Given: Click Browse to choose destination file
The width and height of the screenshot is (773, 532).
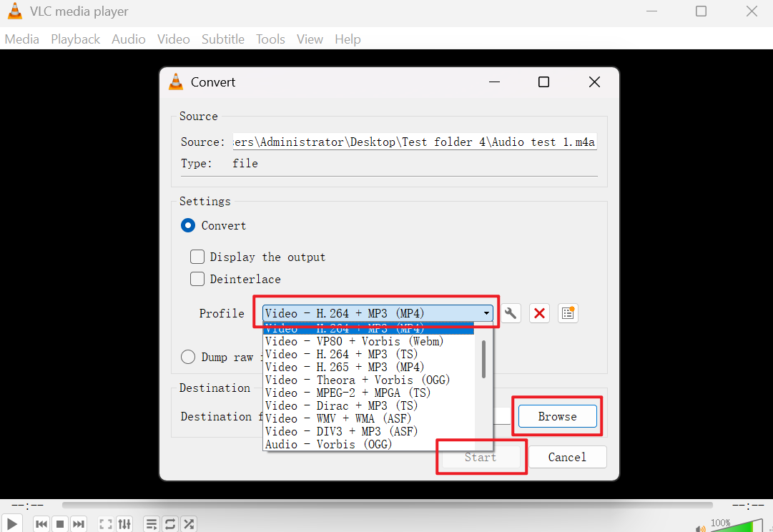Looking at the screenshot, I should [557, 416].
